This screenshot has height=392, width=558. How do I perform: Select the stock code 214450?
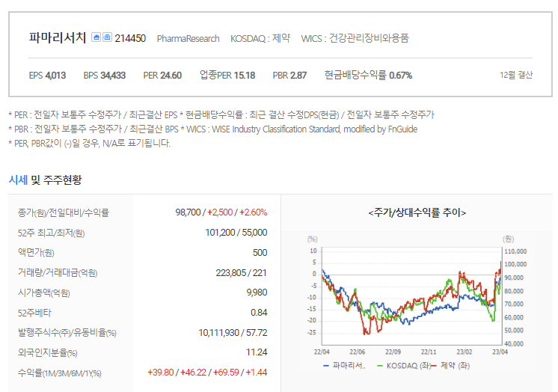tap(130, 38)
